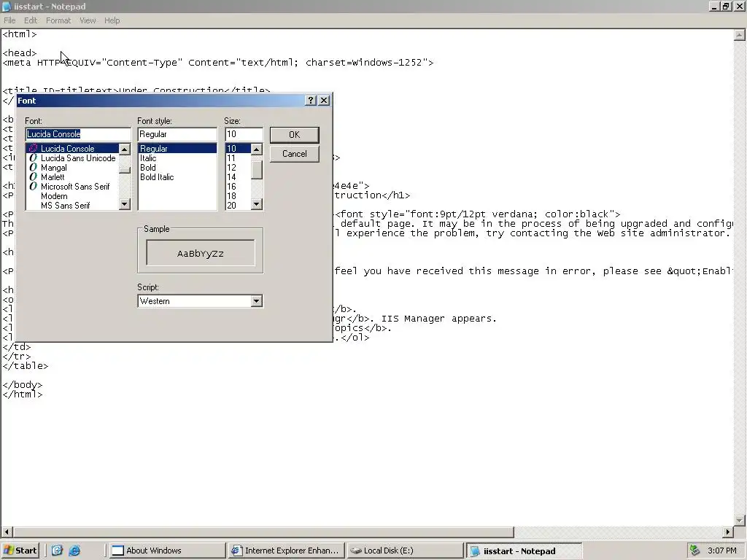Click the Mangal OpenType font icon
747x560 pixels.
[33, 168]
